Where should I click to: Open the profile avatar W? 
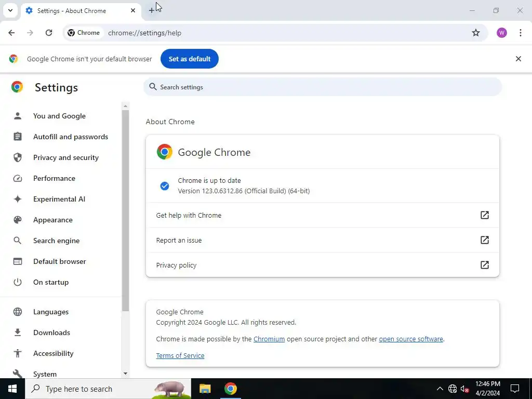[x=501, y=33]
